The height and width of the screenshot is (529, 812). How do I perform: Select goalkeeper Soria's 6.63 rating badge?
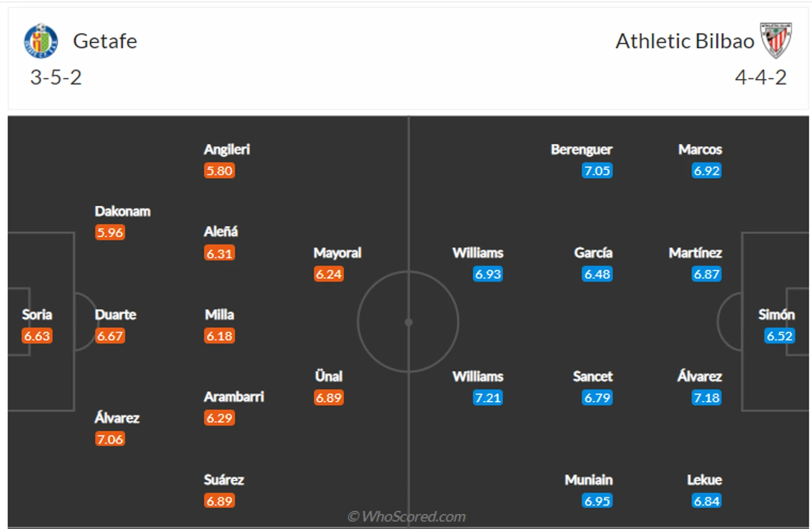37,336
